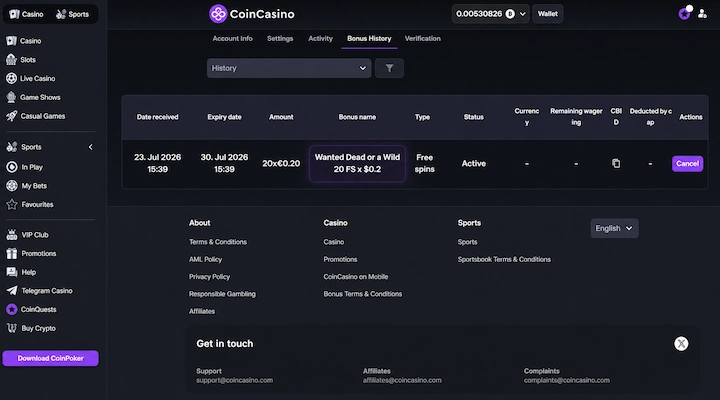720x400 pixels.
Task: Switch to the Account Info tab
Action: (x=232, y=39)
